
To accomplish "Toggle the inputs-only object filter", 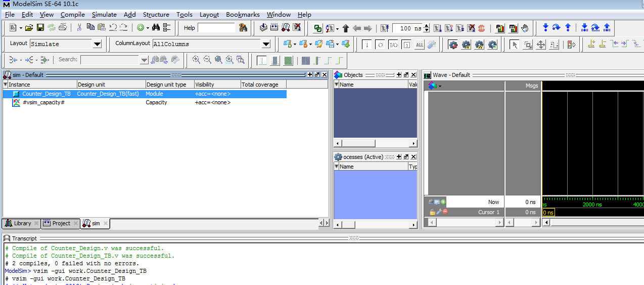I will [367, 45].
